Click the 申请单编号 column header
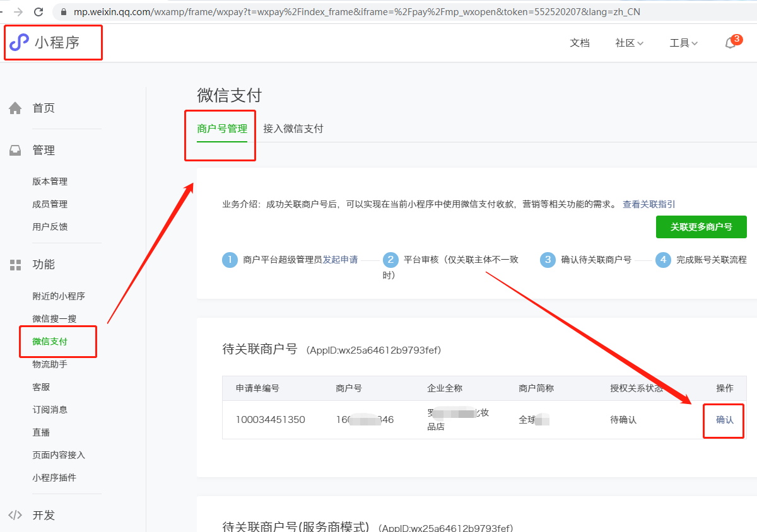The width and height of the screenshot is (757, 532). click(x=257, y=388)
